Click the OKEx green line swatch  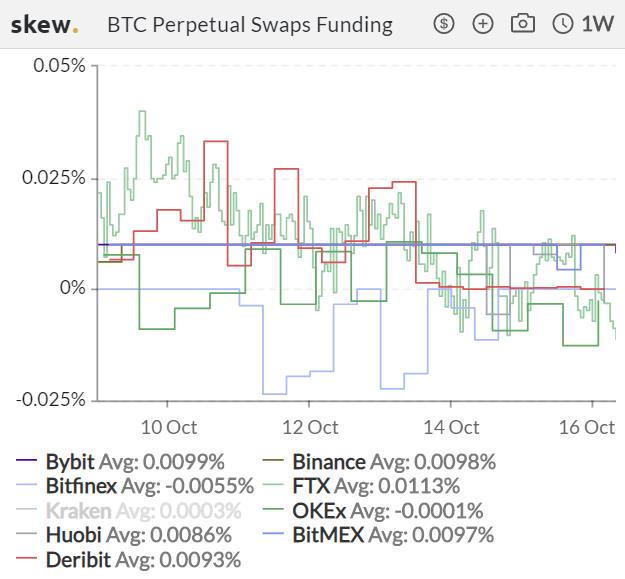click(x=273, y=509)
